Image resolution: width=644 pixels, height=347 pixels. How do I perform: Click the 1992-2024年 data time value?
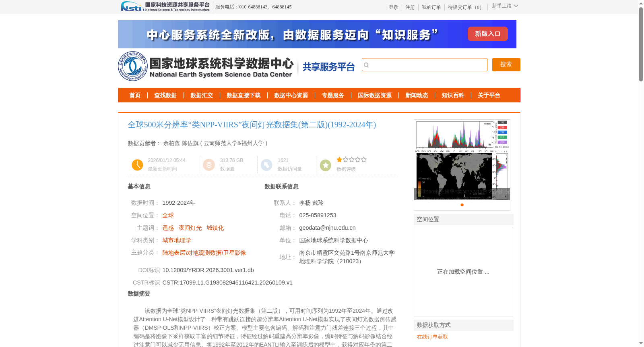(x=179, y=203)
